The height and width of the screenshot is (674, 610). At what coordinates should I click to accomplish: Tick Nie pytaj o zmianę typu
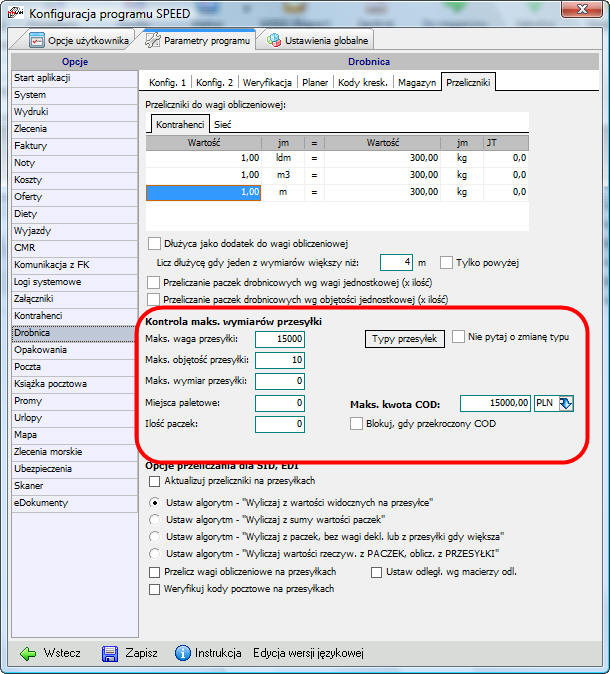458,337
